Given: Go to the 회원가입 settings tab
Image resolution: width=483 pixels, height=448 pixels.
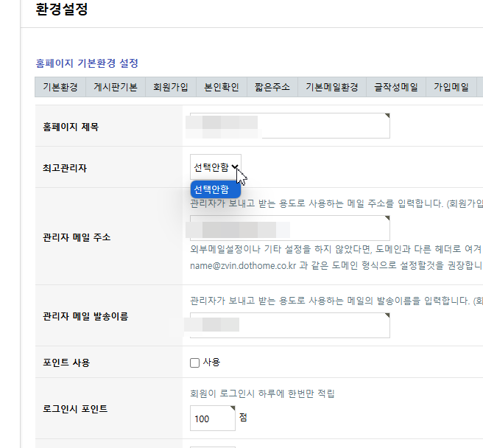Looking at the screenshot, I should click(x=170, y=87).
